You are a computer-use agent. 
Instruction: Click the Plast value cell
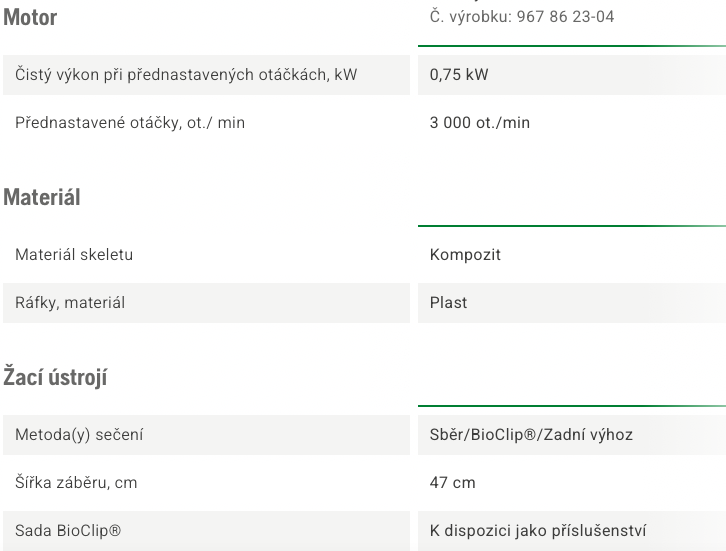(x=572, y=303)
